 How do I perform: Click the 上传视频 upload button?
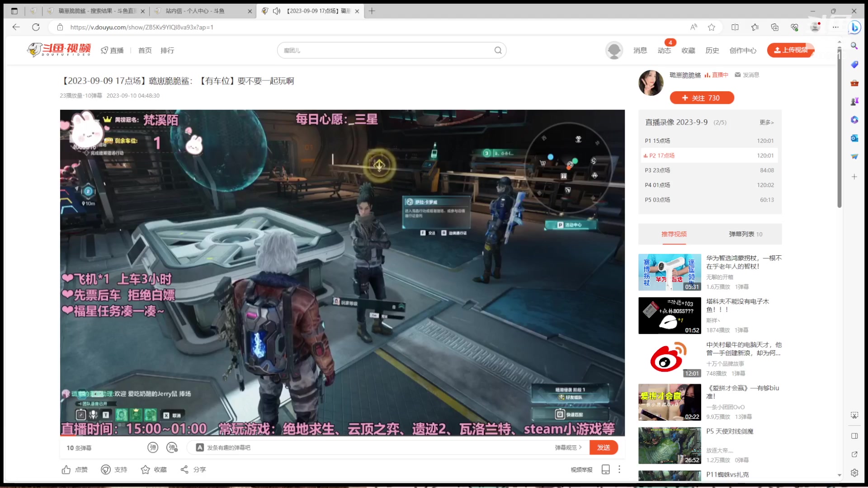tap(790, 50)
